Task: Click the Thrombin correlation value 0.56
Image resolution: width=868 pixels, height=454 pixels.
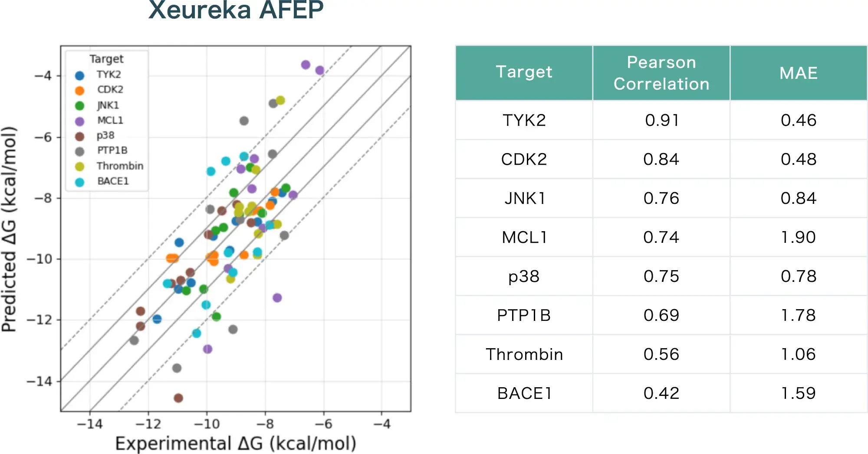Action: coord(661,354)
